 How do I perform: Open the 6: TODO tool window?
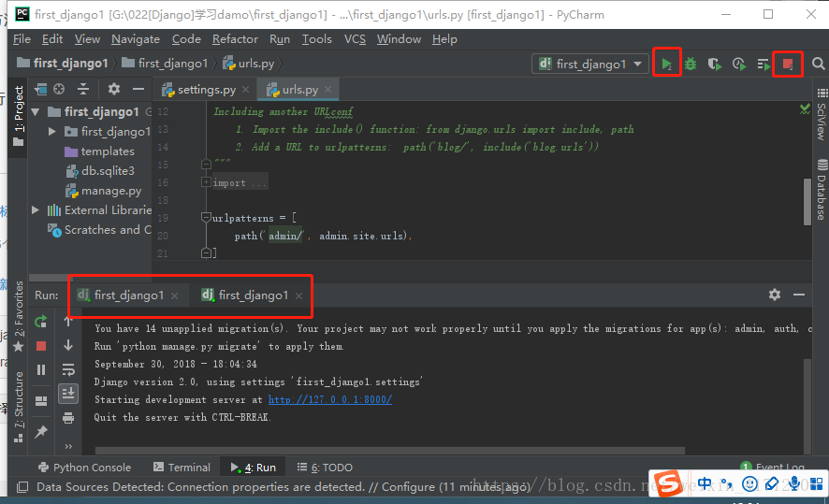coord(325,468)
